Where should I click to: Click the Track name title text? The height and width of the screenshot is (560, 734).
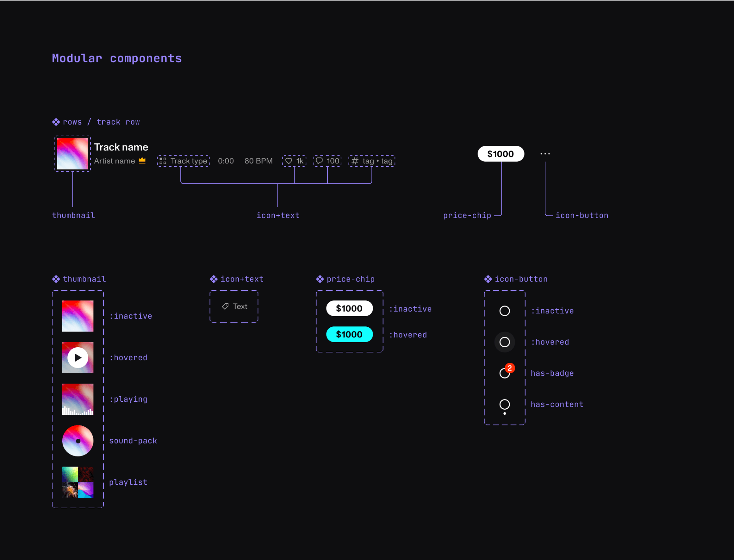pyautogui.click(x=121, y=147)
